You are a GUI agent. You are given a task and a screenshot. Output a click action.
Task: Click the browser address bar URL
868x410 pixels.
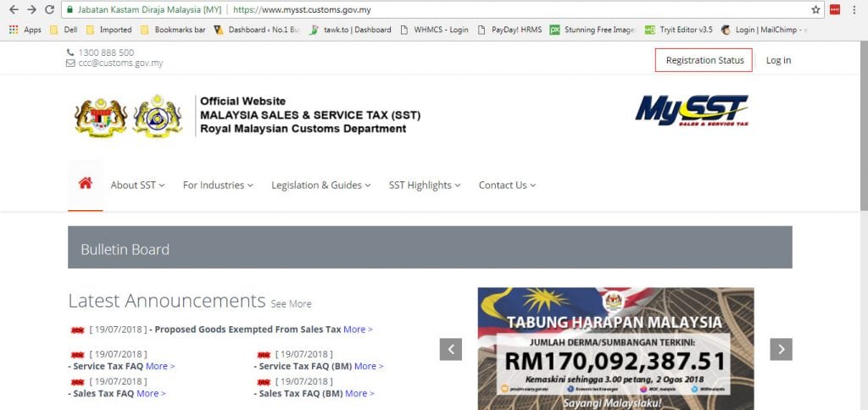click(x=303, y=10)
